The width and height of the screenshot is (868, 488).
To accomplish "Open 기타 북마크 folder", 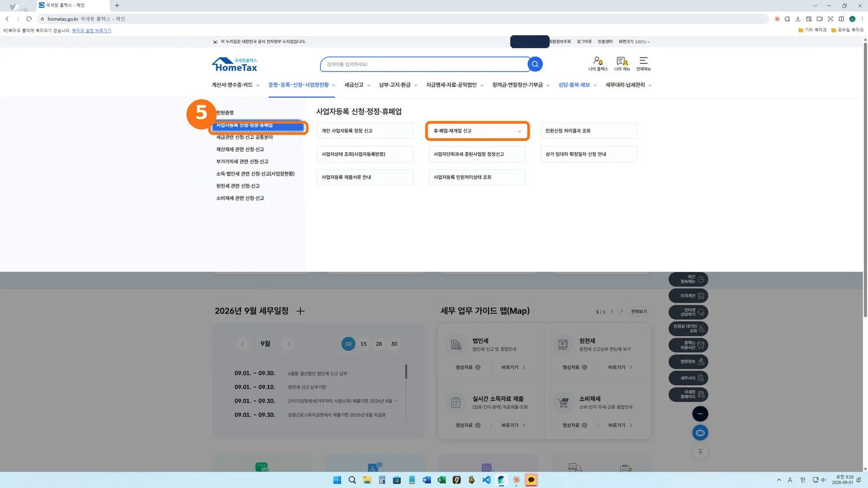I will tap(812, 30).
